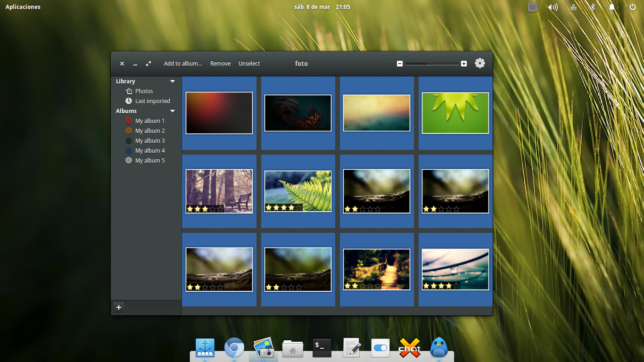The height and width of the screenshot is (362, 644).
Task: Launch Chromium from the dock
Action: click(x=234, y=348)
